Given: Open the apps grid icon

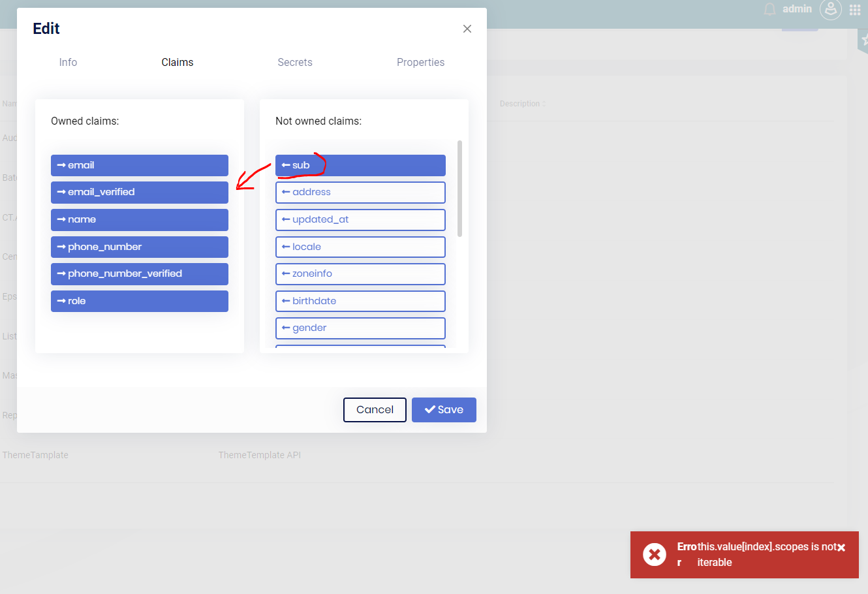Looking at the screenshot, I should pyautogui.click(x=855, y=10).
